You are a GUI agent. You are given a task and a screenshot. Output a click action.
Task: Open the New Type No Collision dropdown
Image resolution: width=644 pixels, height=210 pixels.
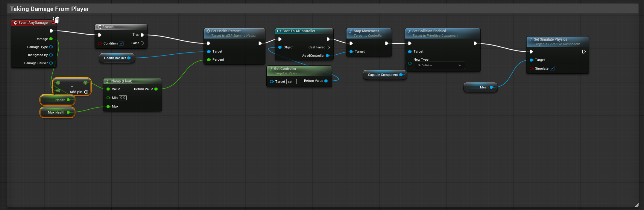tap(440, 65)
